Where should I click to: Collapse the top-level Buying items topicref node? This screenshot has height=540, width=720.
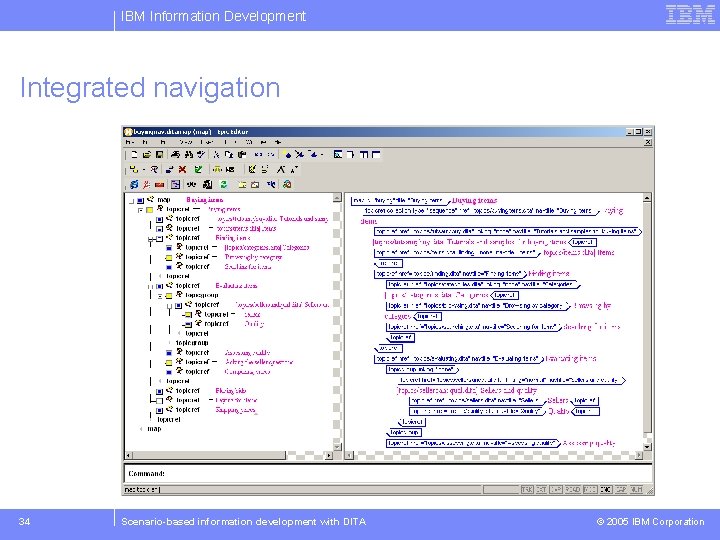tap(141, 210)
